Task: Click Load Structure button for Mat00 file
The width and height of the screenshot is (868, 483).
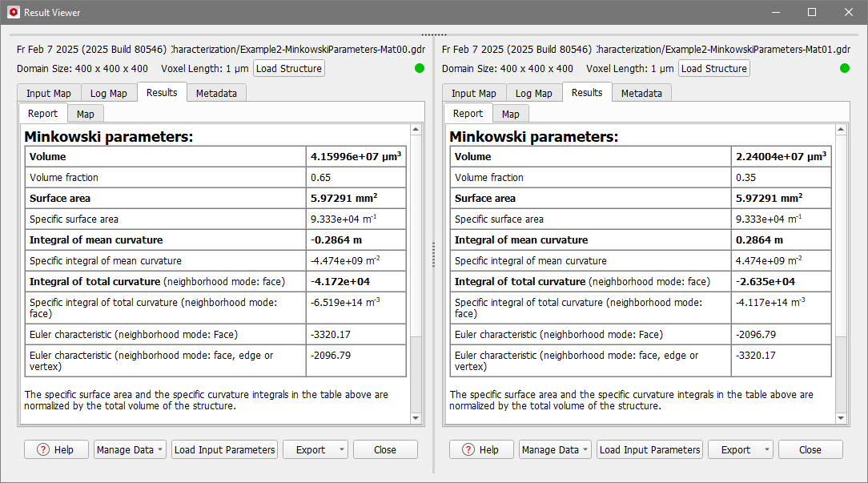Action: [289, 69]
